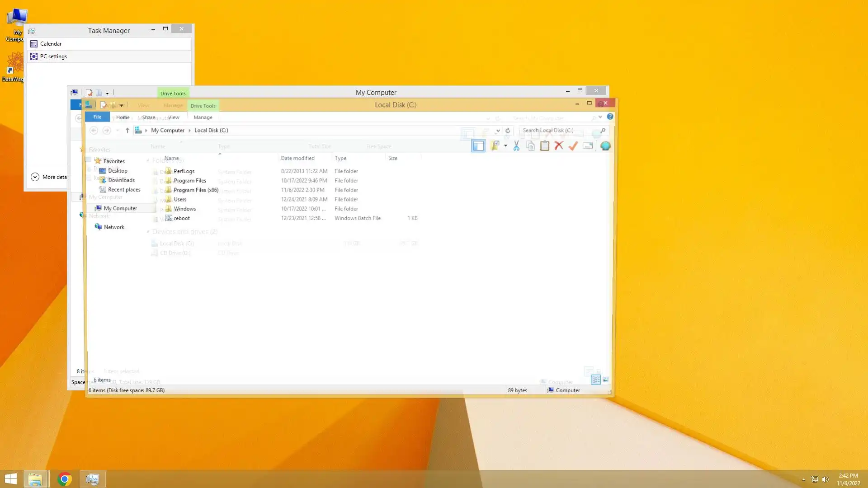Click the red X Delete icon

coord(559,146)
